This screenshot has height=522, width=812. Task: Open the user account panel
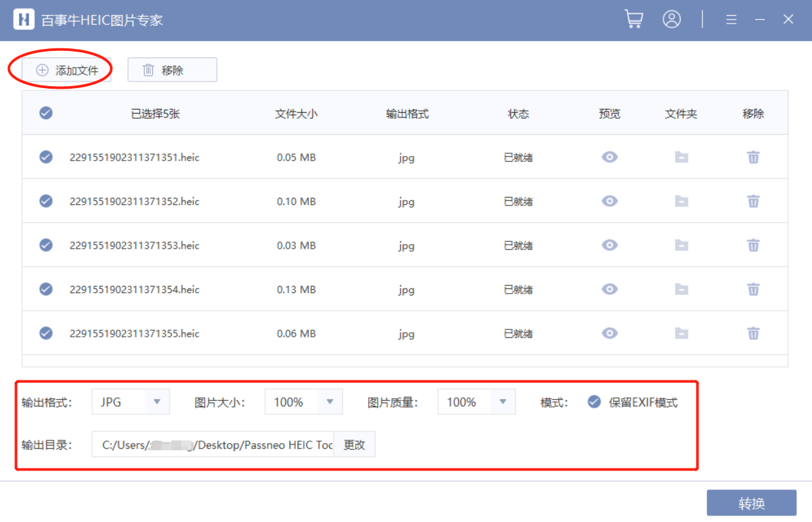672,19
